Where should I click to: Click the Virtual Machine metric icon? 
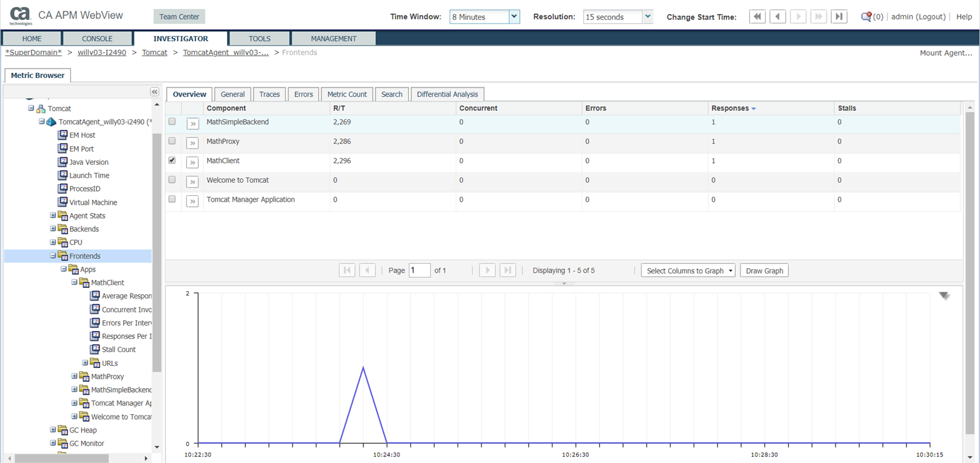click(x=62, y=202)
